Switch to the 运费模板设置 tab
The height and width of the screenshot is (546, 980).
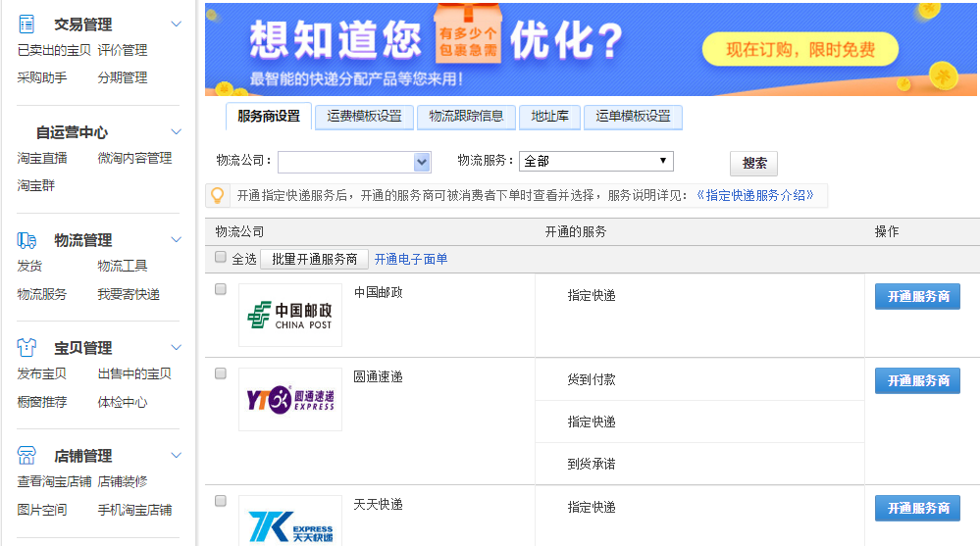(x=364, y=117)
